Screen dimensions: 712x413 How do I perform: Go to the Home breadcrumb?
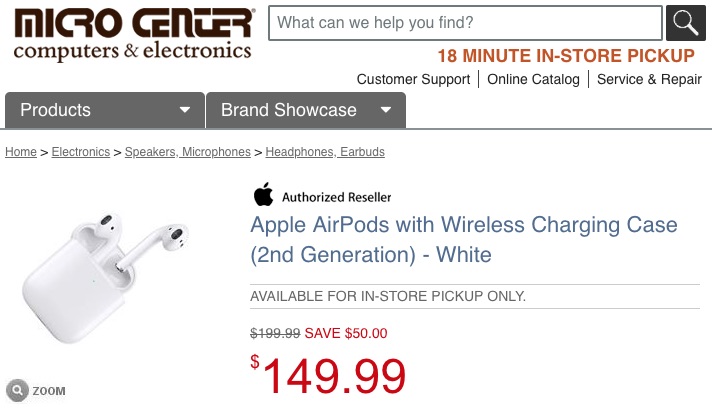(x=21, y=152)
